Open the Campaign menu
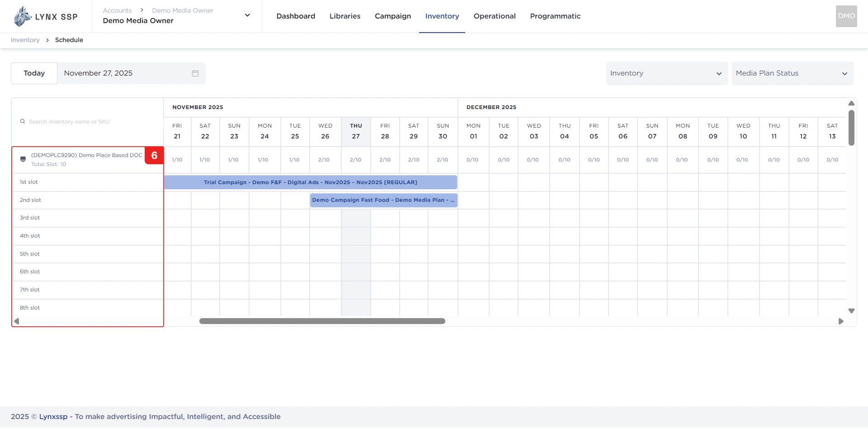868x429 pixels. (x=393, y=16)
